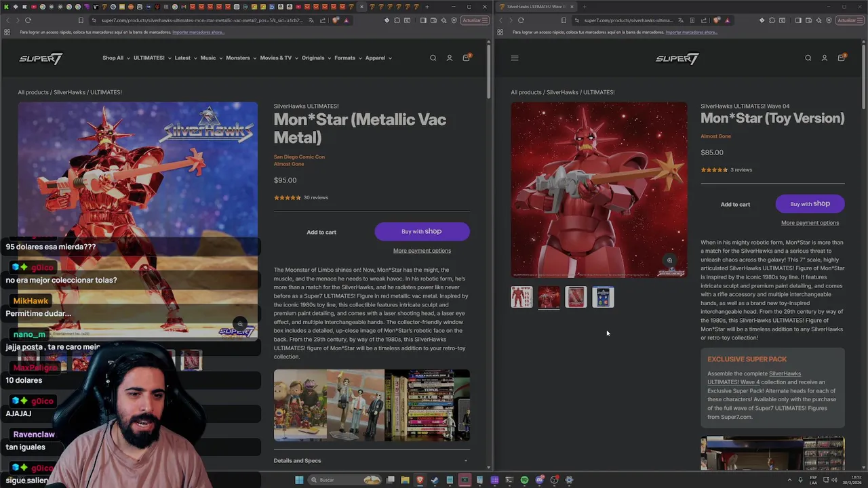Image resolution: width=868 pixels, height=488 pixels.
Task: Open File Explorer from the taskbar
Action: (405, 480)
